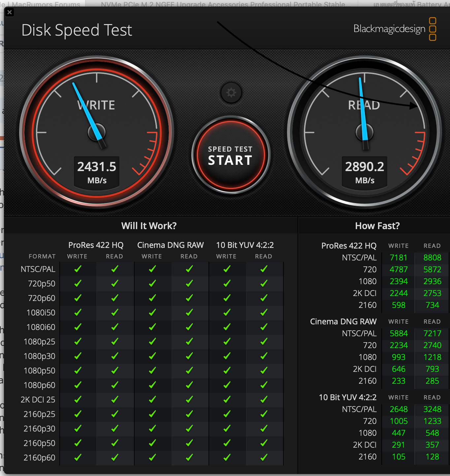Screen dimensions: 450x476
Task: Click ProRes 2K DCI write value 2244
Action: (399, 293)
